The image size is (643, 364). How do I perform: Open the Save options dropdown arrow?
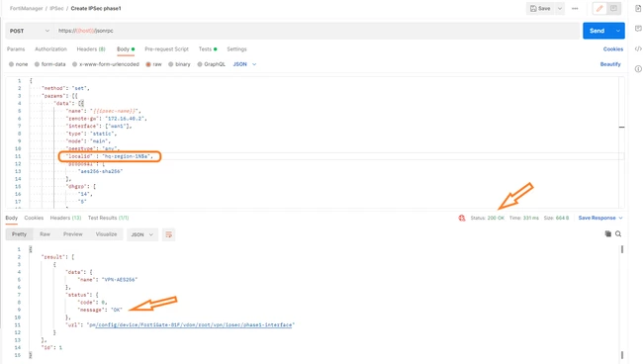560,9
